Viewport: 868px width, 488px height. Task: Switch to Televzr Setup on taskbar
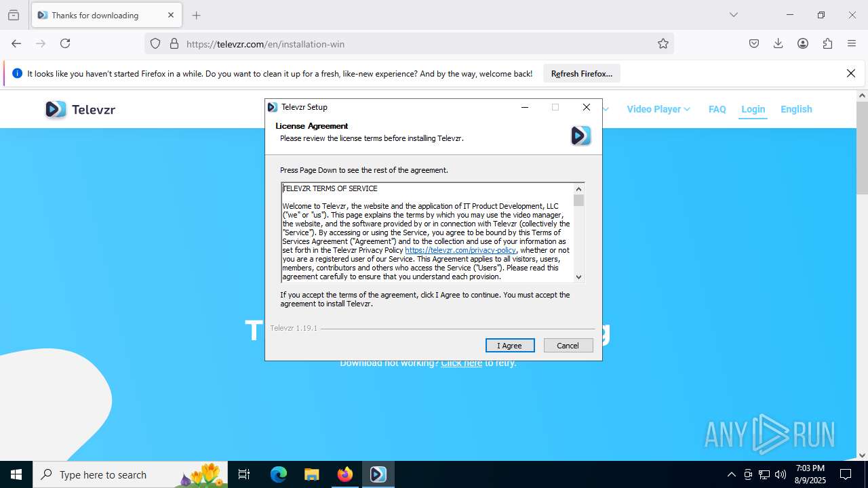point(378,474)
